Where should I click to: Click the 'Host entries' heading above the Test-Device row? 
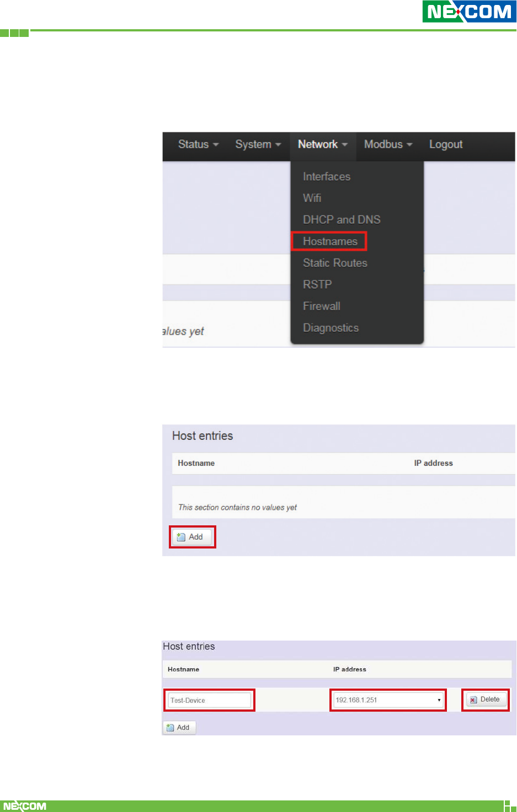(189, 646)
